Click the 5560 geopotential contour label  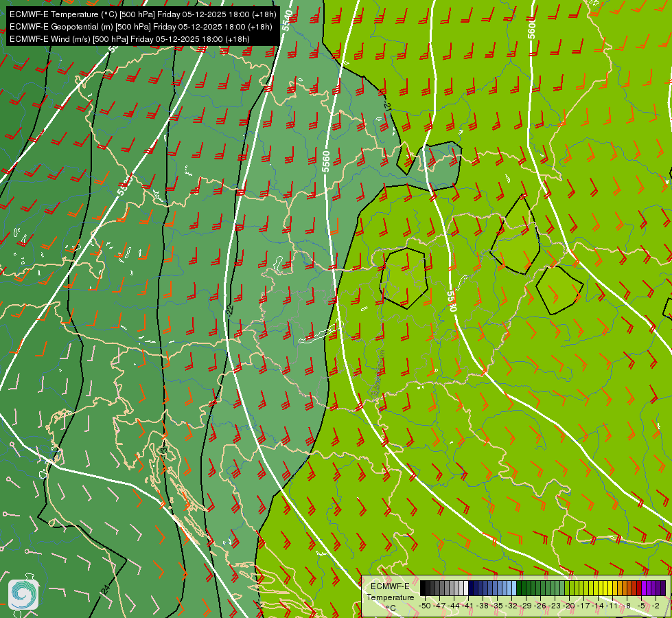click(x=326, y=161)
